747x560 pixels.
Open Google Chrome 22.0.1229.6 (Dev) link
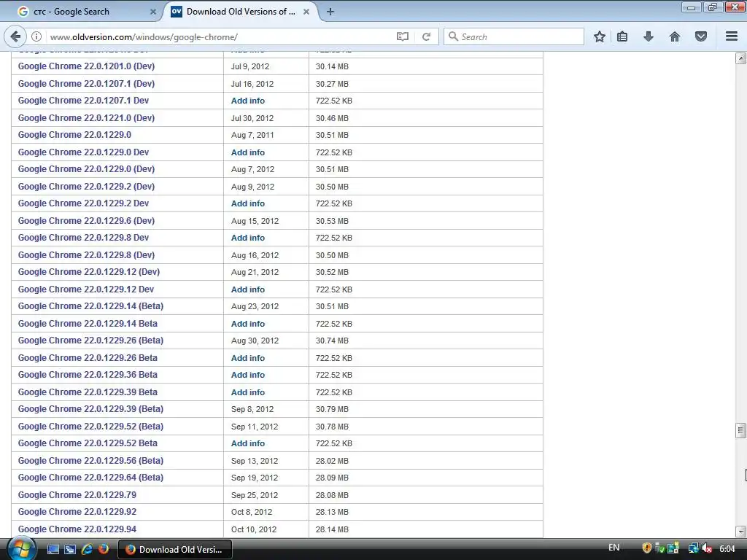click(86, 220)
